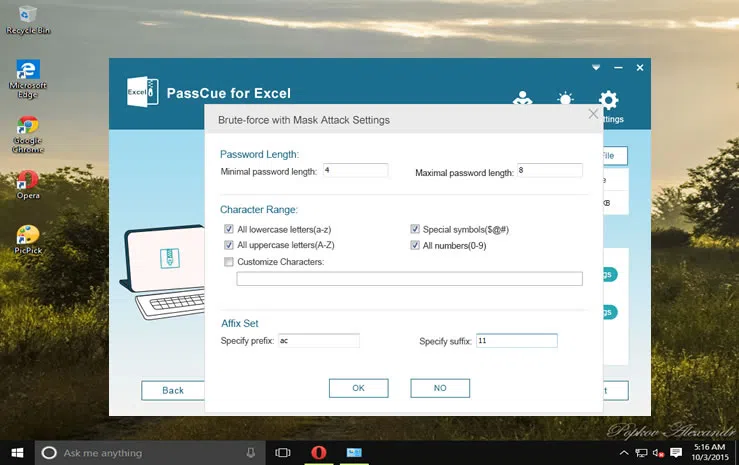
Task: Click the Maximal password length field
Action: [x=550, y=170]
